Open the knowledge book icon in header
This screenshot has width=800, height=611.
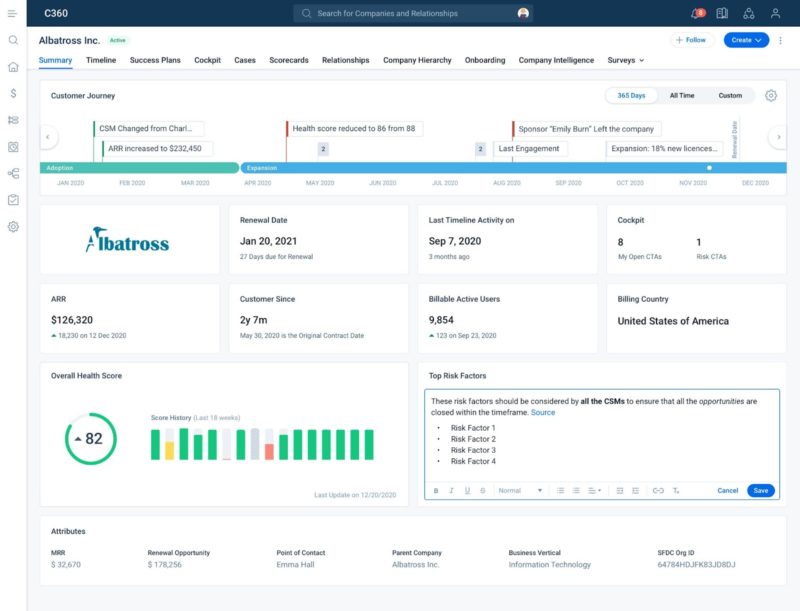(x=722, y=14)
